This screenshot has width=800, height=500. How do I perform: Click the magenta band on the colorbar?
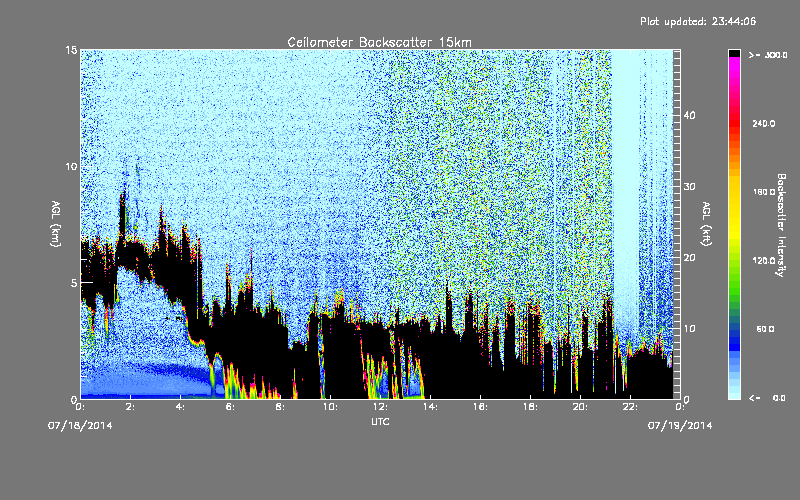[x=734, y=64]
